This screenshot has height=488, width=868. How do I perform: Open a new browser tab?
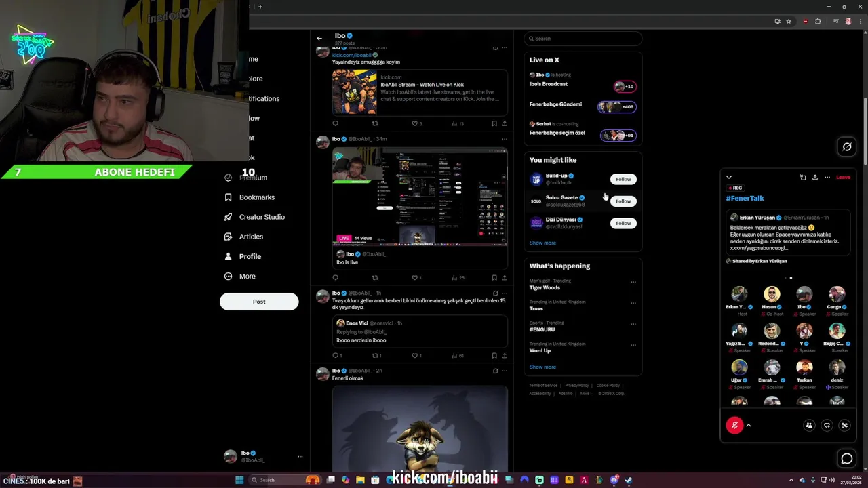pos(260,7)
